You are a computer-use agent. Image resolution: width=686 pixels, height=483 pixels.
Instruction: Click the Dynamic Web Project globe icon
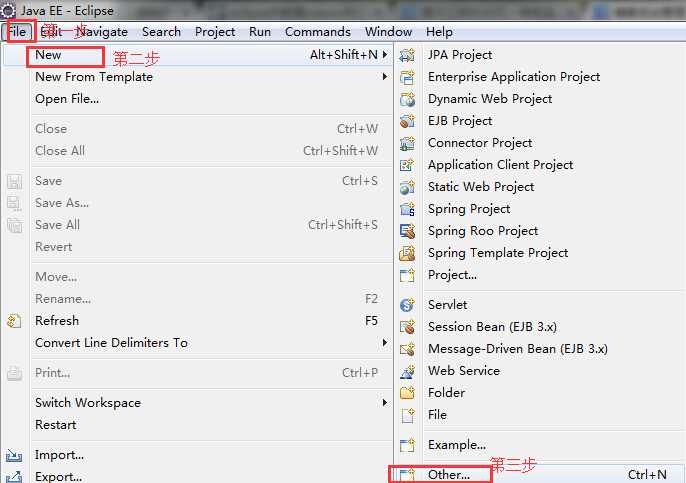click(x=407, y=99)
